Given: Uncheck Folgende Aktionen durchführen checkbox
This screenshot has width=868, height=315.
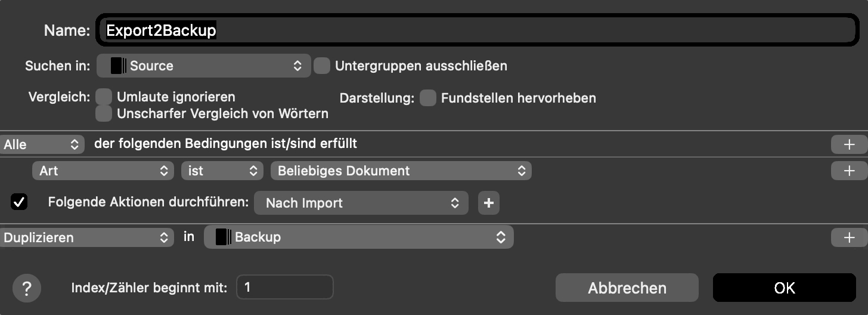Looking at the screenshot, I should pyautogui.click(x=19, y=202).
